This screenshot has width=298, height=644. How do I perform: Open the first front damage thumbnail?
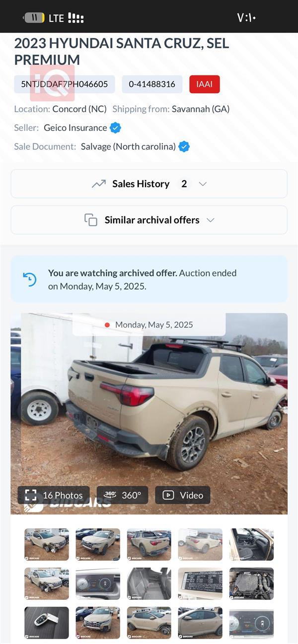(x=47, y=544)
